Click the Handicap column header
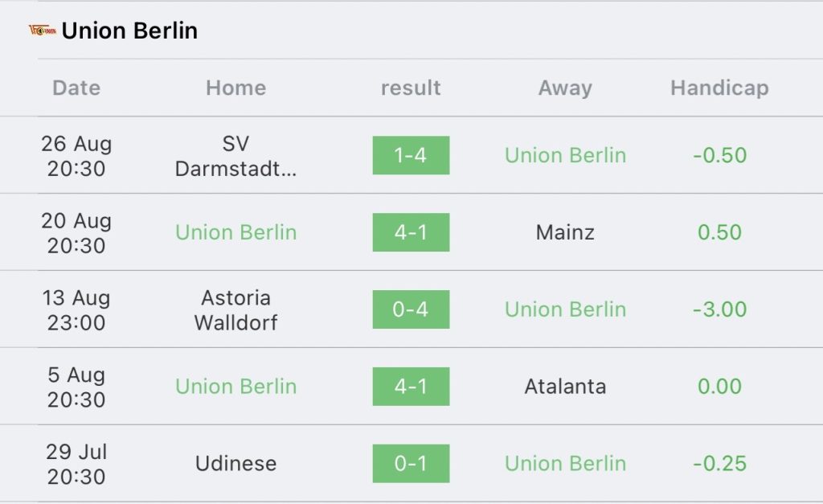The image size is (823, 504). click(x=719, y=88)
